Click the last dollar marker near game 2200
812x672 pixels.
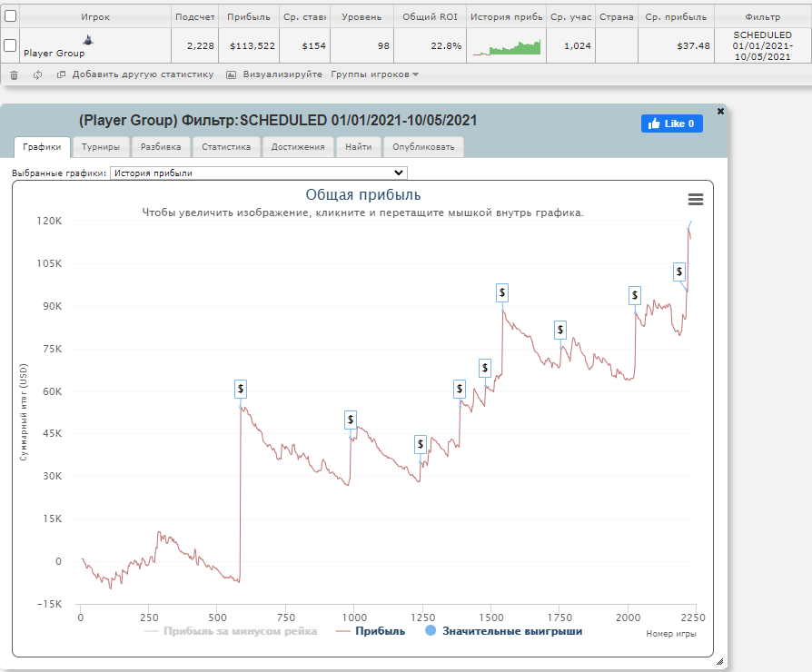point(678,272)
